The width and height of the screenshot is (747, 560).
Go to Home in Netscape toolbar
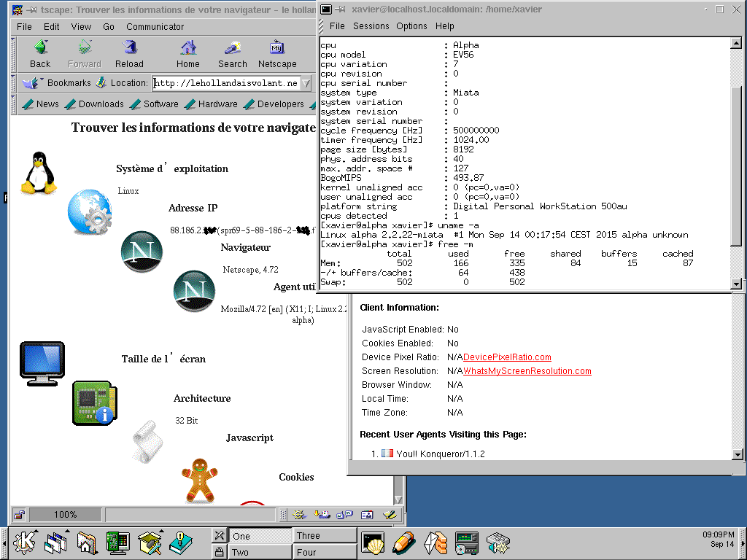pyautogui.click(x=188, y=54)
